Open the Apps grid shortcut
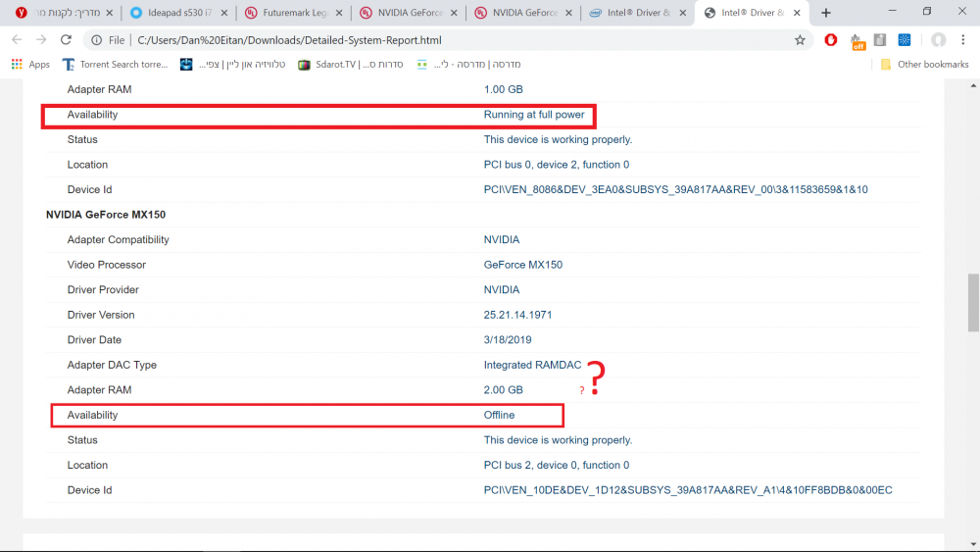 (30, 65)
